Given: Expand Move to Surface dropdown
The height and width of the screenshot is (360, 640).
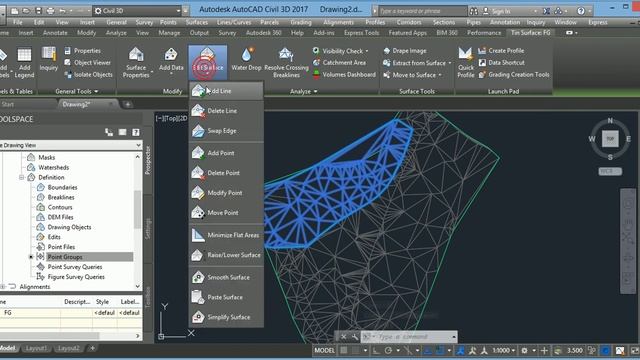Looking at the screenshot, I should pyautogui.click(x=412, y=75).
